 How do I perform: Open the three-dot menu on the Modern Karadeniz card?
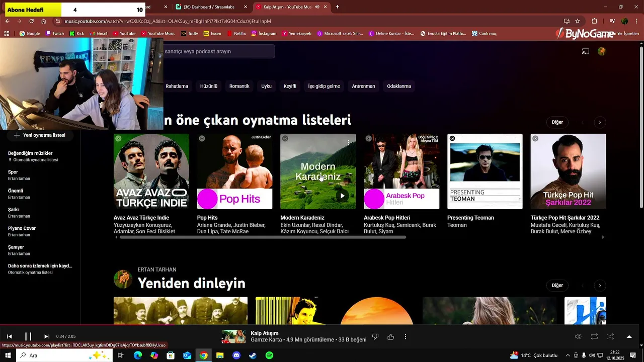[x=349, y=142]
